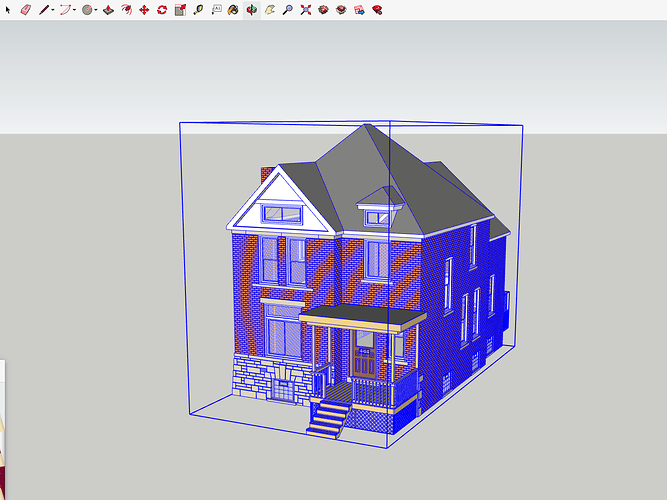Select the arrow Select tool
Image resolution: width=667 pixels, height=500 pixels.
click(x=8, y=9)
